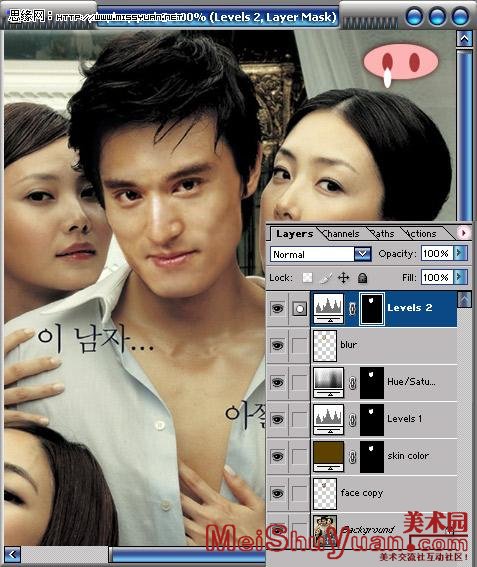Click chain link icon on Levels 2
The width and height of the screenshot is (477, 567).
pos(352,308)
